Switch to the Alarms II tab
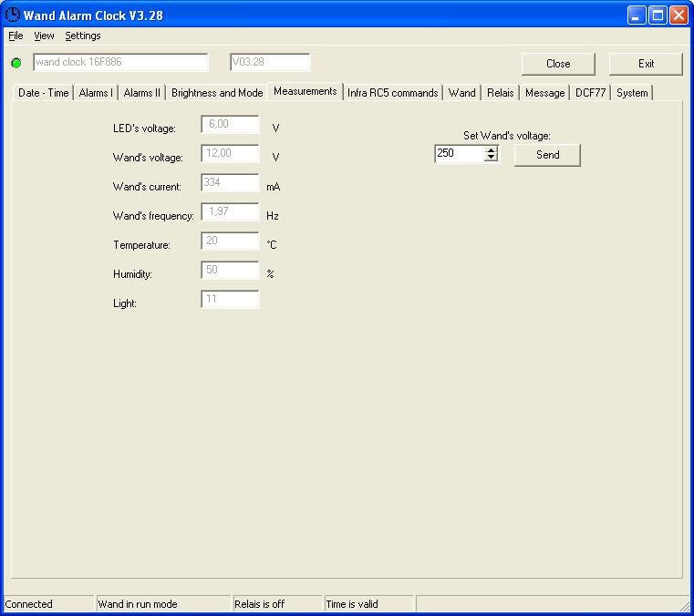694x616 pixels. [x=141, y=93]
